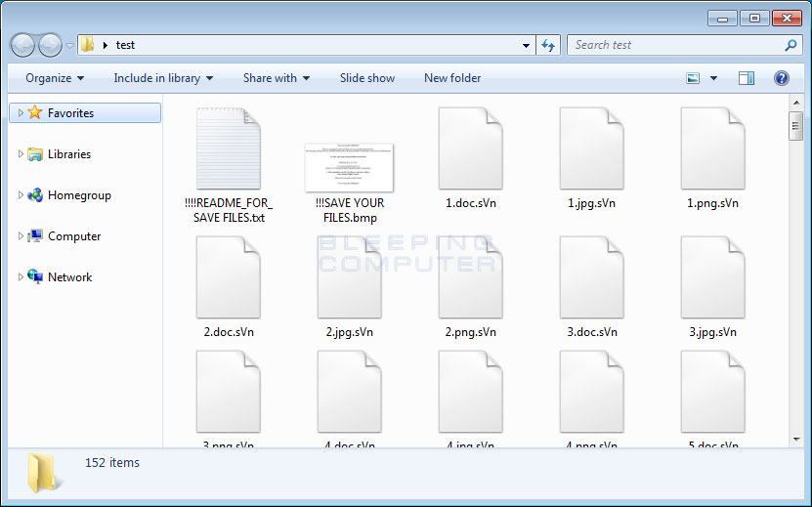Click the scrollbar up arrow
This screenshot has width=812, height=507.
coord(796,103)
